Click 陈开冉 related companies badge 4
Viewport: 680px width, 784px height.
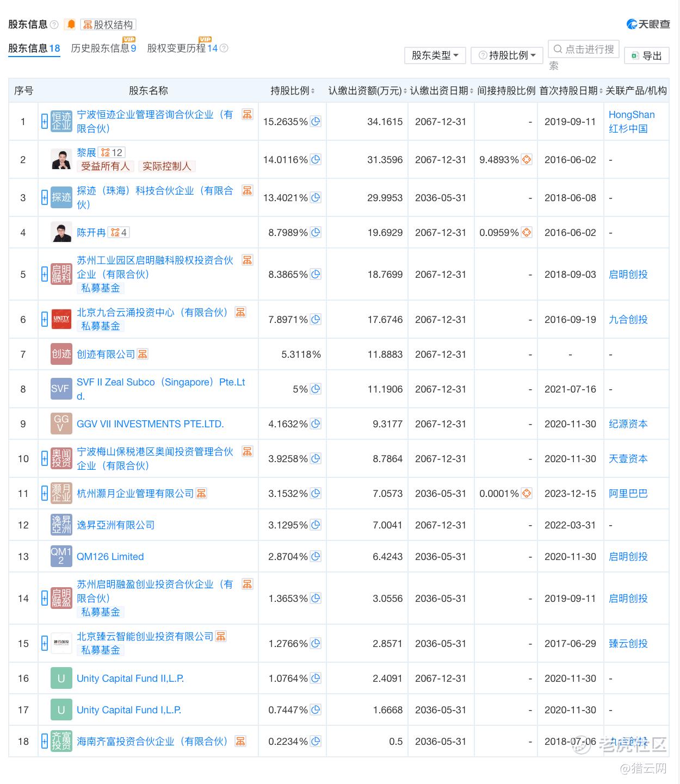(119, 233)
